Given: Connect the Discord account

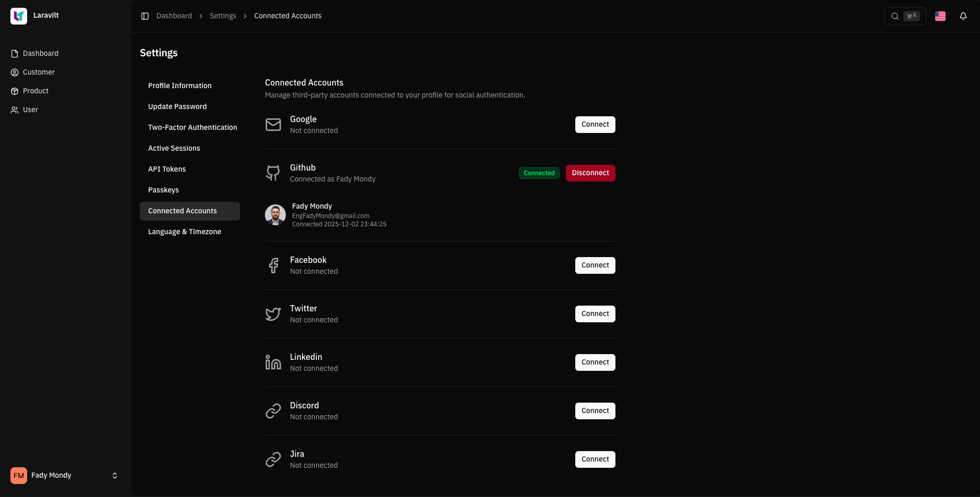Looking at the screenshot, I should click(x=595, y=410).
